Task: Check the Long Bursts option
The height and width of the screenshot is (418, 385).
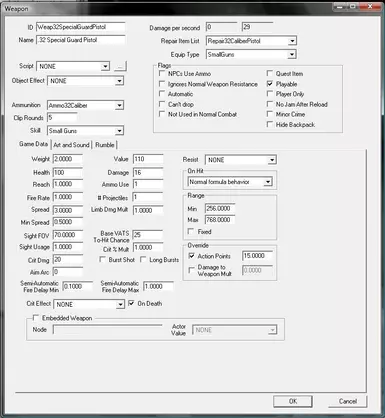Action: pyautogui.click(x=143, y=259)
